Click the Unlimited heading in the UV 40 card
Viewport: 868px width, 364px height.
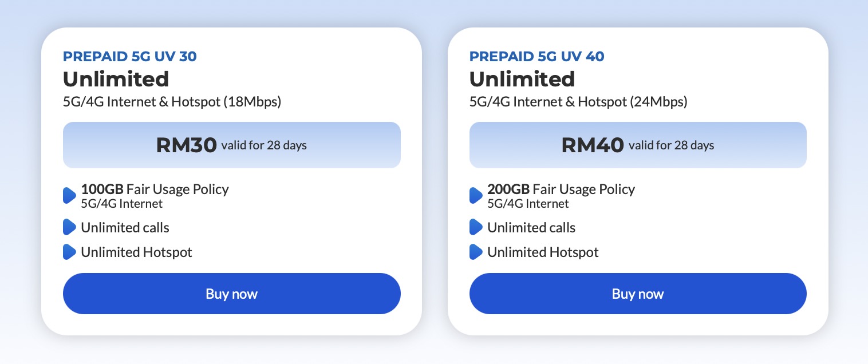pyautogui.click(x=522, y=79)
